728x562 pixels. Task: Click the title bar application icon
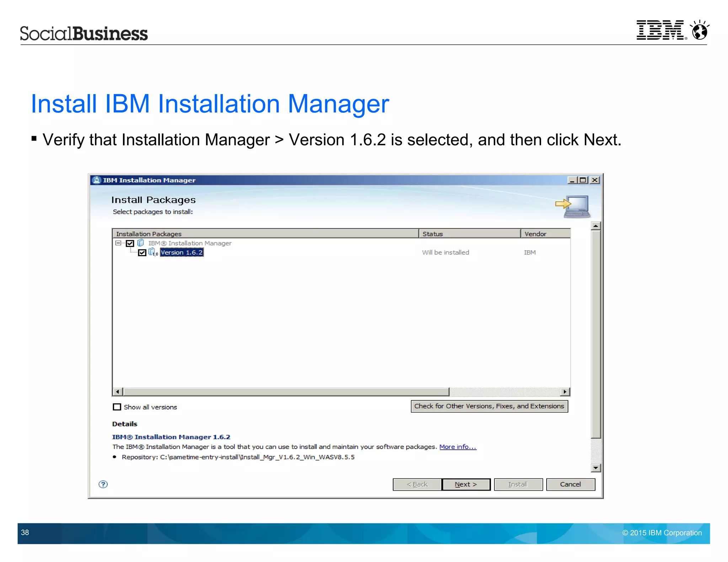pos(96,180)
